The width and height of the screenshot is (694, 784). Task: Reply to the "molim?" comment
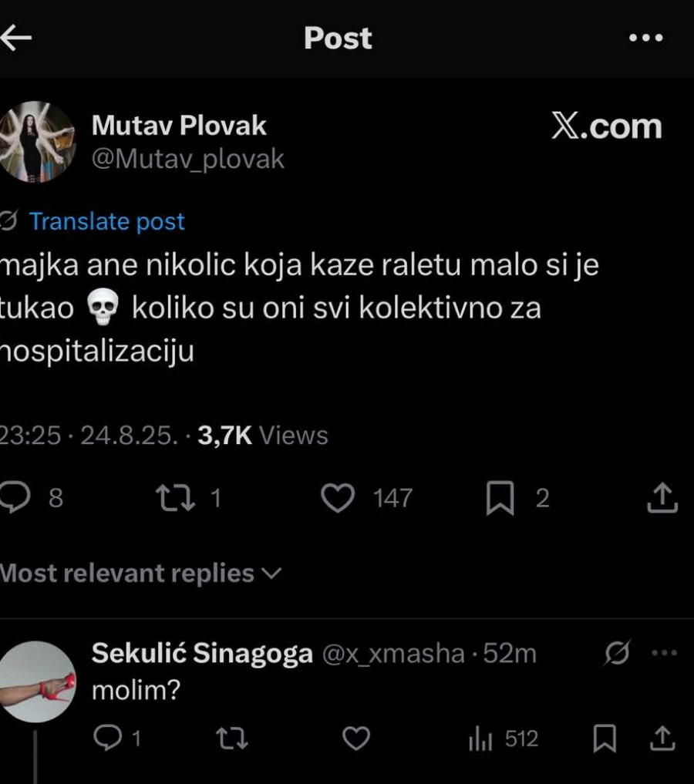pos(107,739)
